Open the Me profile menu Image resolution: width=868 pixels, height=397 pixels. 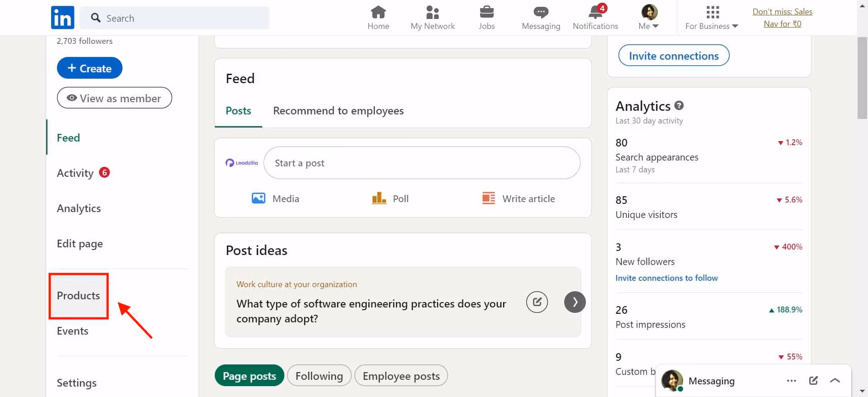[649, 18]
